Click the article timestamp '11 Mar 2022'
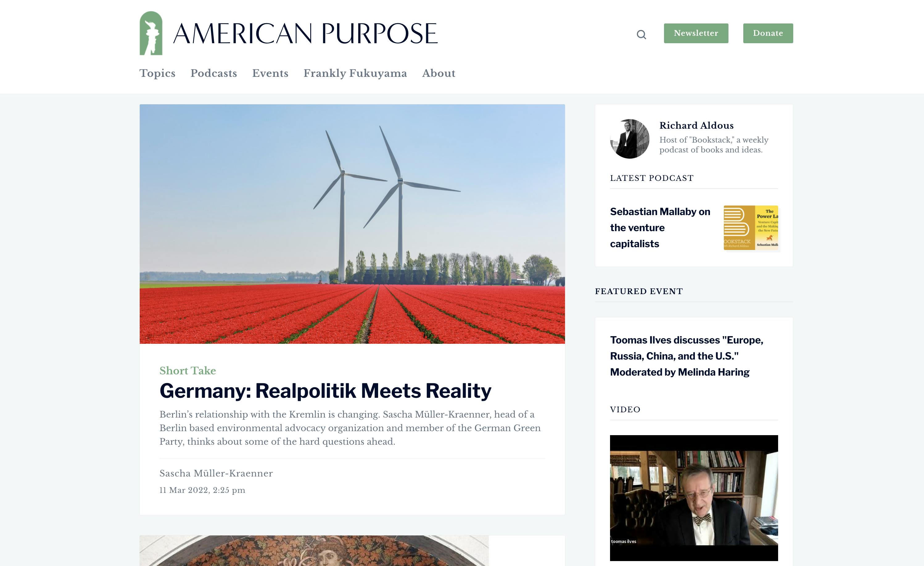The width and height of the screenshot is (924, 566). (203, 490)
